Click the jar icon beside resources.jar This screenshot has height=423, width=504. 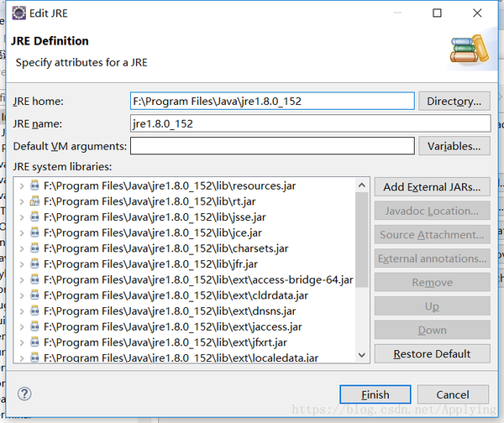tap(34, 185)
